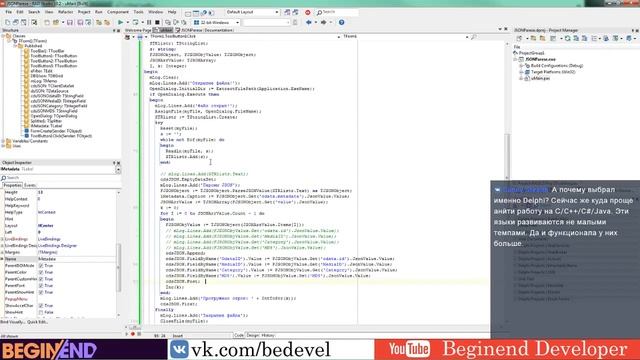Screen dimensions: 640x360
Task: Click the Step Over debug icon
Action: pos(176,22)
